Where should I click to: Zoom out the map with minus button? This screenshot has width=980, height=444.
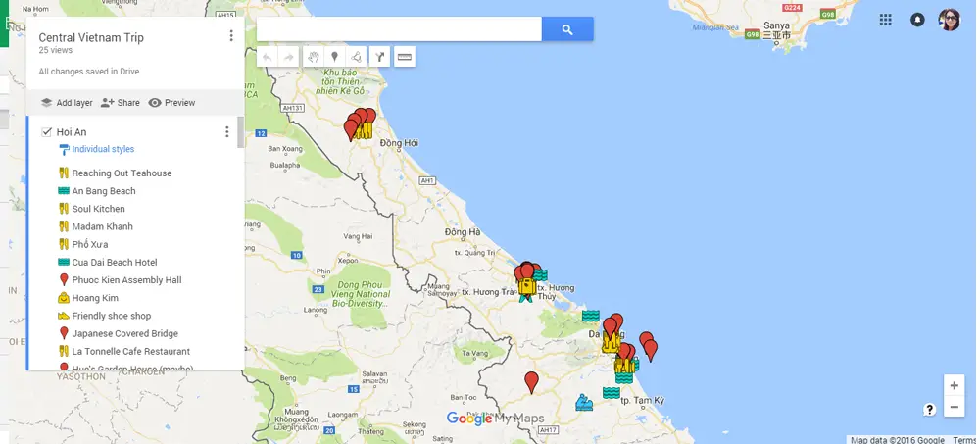[x=954, y=407]
